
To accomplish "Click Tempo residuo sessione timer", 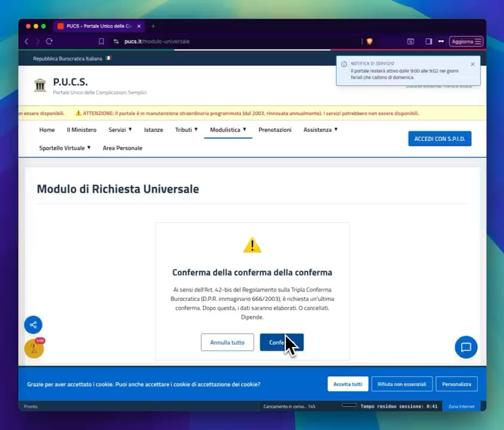I will pyautogui.click(x=399, y=407).
